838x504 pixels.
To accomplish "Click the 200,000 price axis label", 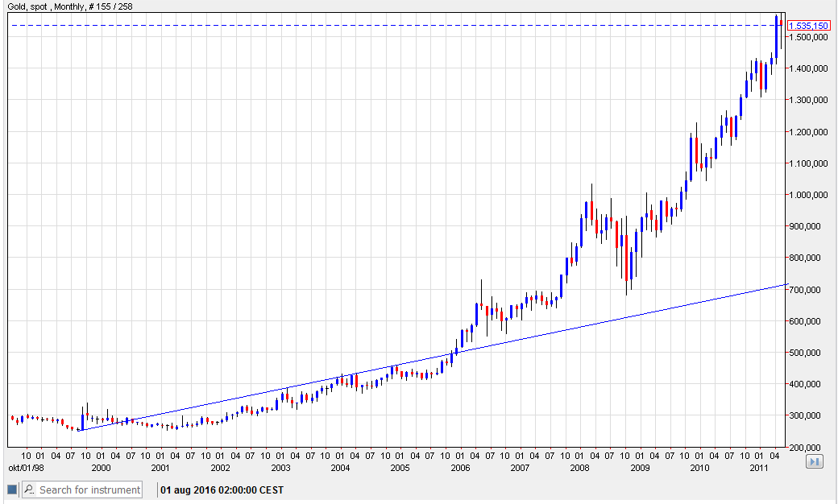I will point(810,448).
